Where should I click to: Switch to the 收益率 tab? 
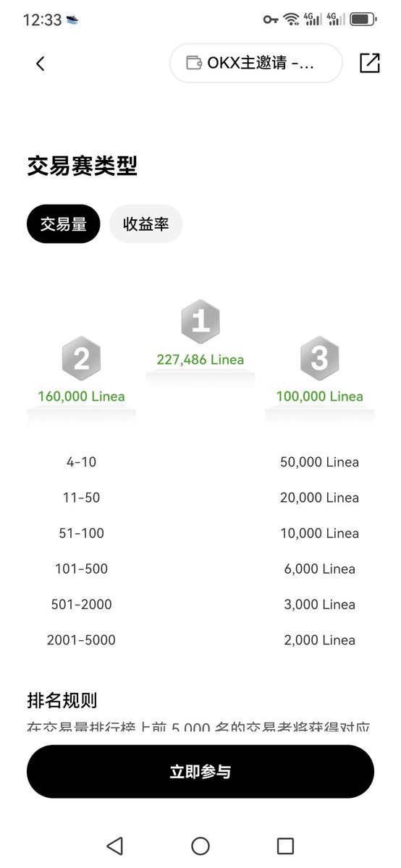coord(145,224)
